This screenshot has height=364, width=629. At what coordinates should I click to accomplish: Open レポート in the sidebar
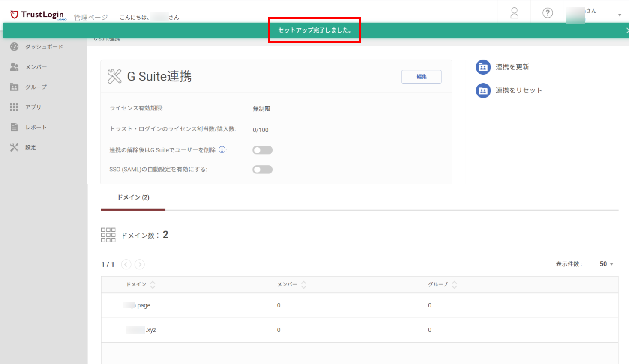[x=36, y=127]
